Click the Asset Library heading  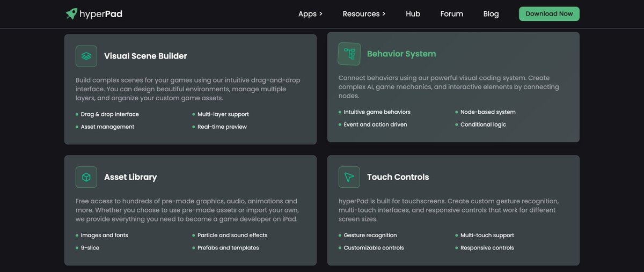[x=130, y=177]
